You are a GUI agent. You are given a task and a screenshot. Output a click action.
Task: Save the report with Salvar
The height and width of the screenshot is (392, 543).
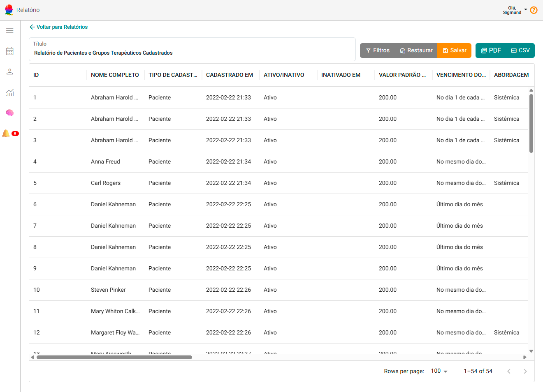tap(454, 51)
